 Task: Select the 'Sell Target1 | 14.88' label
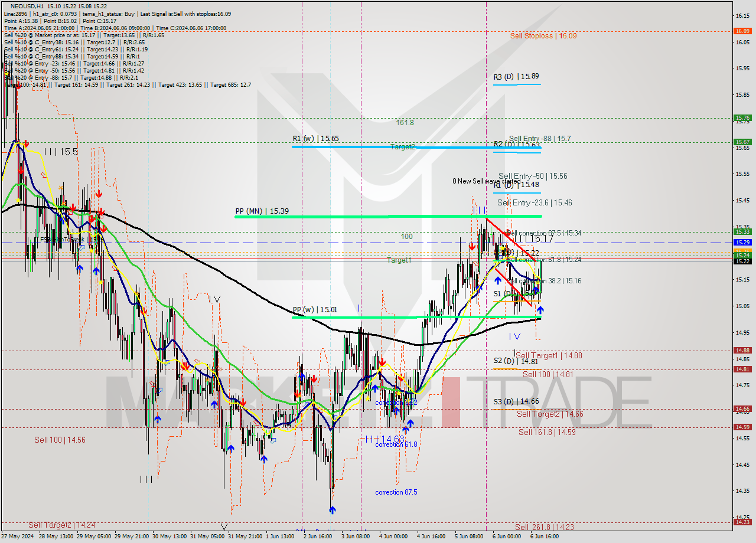549,356
